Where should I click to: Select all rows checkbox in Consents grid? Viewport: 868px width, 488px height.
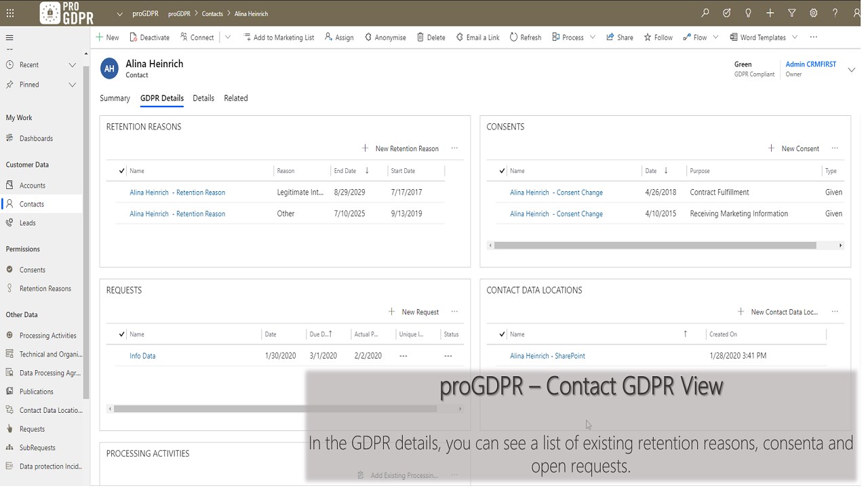tap(502, 171)
